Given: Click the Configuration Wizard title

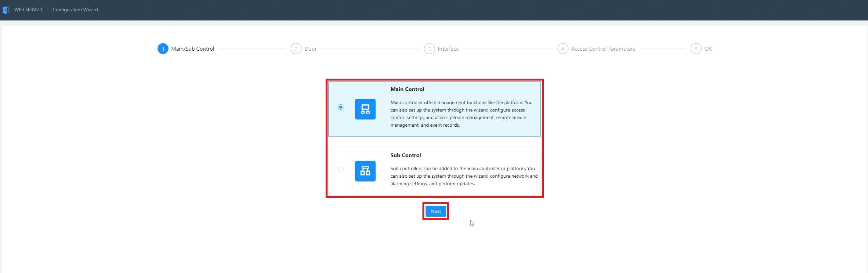Looking at the screenshot, I should (x=75, y=10).
